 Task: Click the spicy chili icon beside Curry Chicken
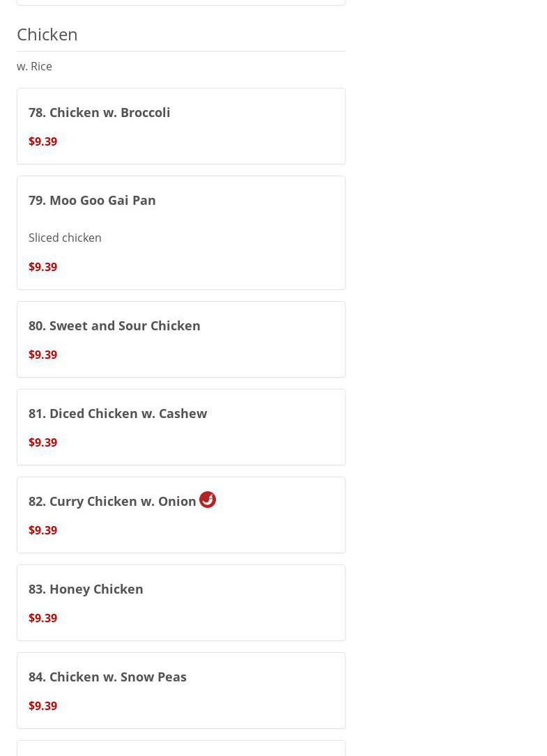pyautogui.click(x=208, y=500)
